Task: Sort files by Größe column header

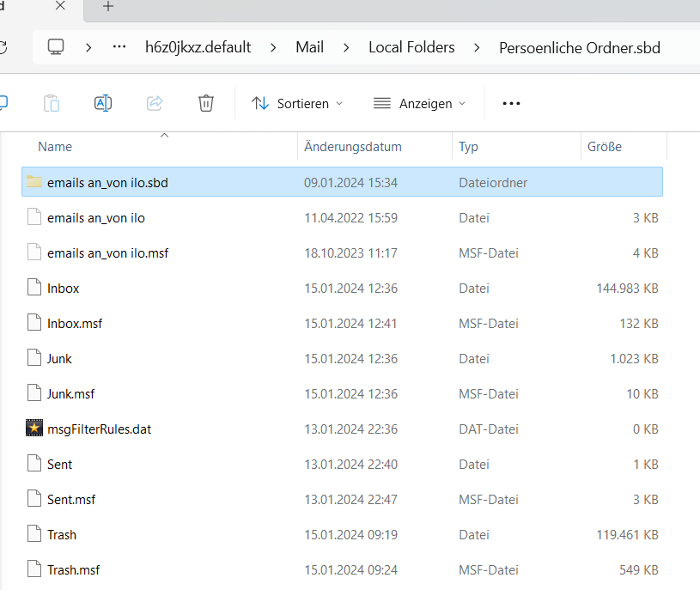Action: tap(605, 147)
